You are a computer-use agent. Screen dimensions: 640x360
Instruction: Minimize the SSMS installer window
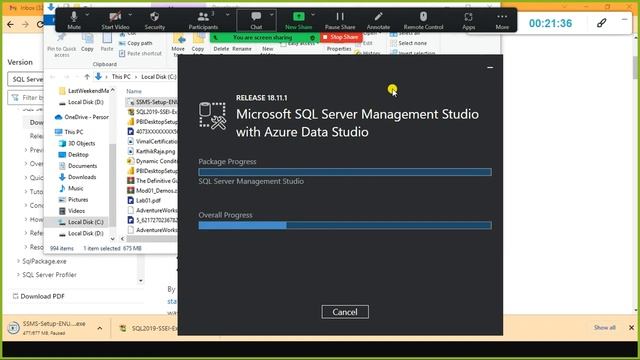[x=490, y=67]
